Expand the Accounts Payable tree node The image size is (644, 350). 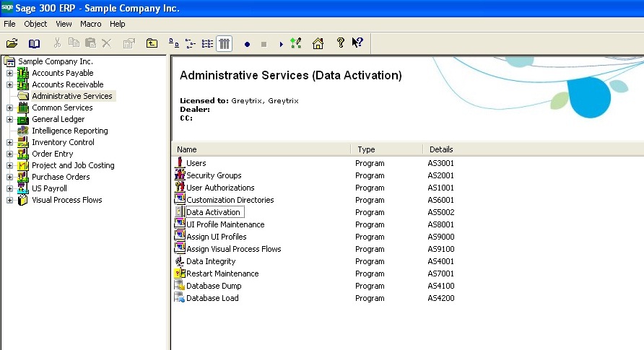9,73
